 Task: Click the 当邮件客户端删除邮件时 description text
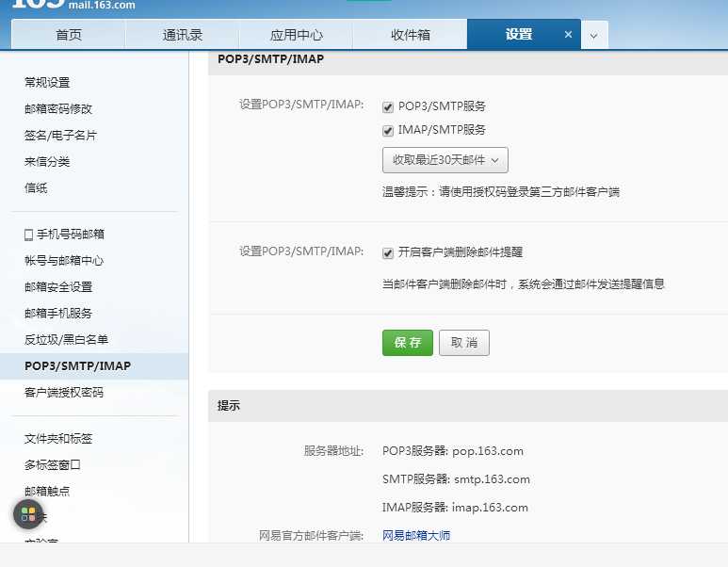[x=524, y=284]
